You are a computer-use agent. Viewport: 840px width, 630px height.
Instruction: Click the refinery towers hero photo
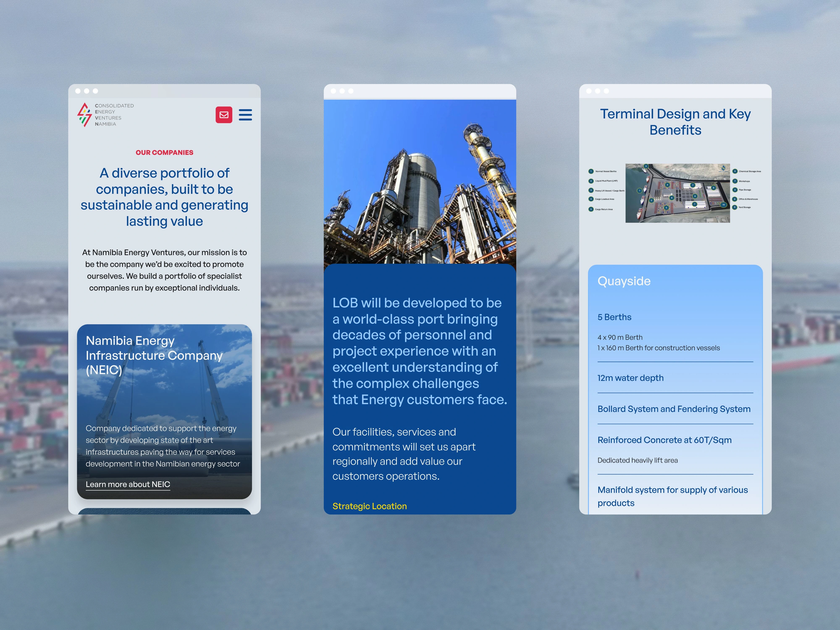click(x=420, y=181)
